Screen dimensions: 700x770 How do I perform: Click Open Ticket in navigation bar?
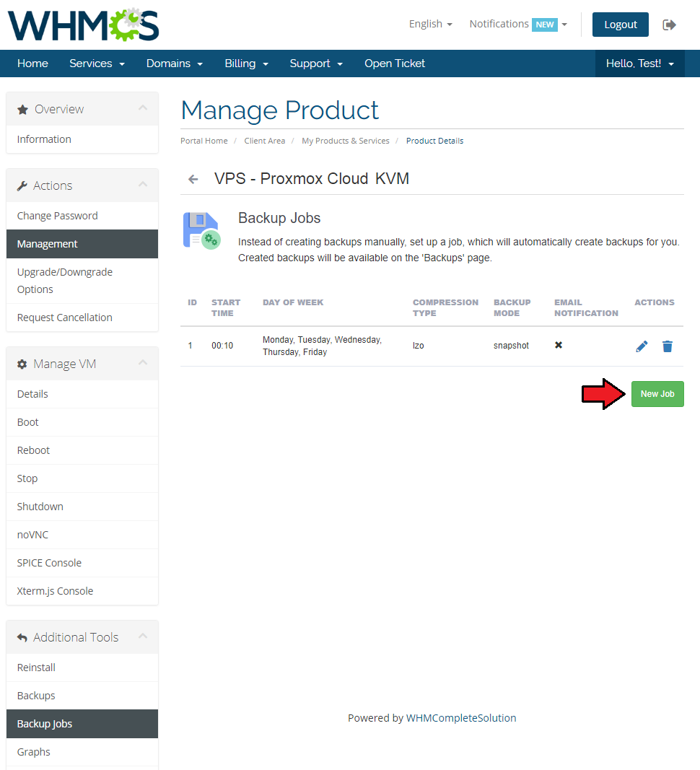pos(395,64)
